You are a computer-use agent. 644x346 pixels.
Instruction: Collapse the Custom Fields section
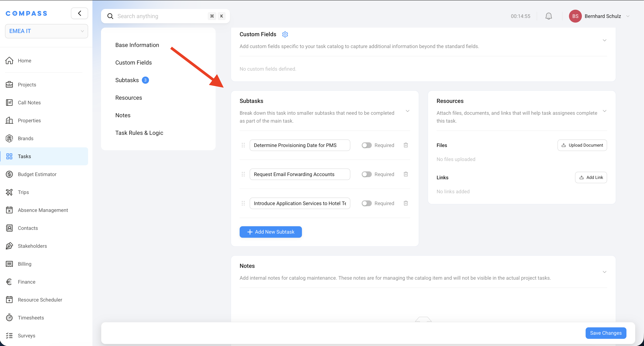pos(604,40)
